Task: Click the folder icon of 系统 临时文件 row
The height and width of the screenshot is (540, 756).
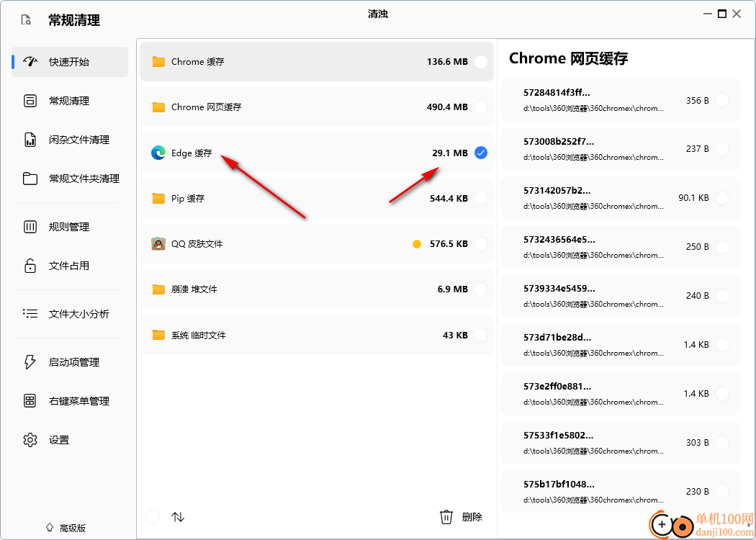Action: click(x=158, y=335)
